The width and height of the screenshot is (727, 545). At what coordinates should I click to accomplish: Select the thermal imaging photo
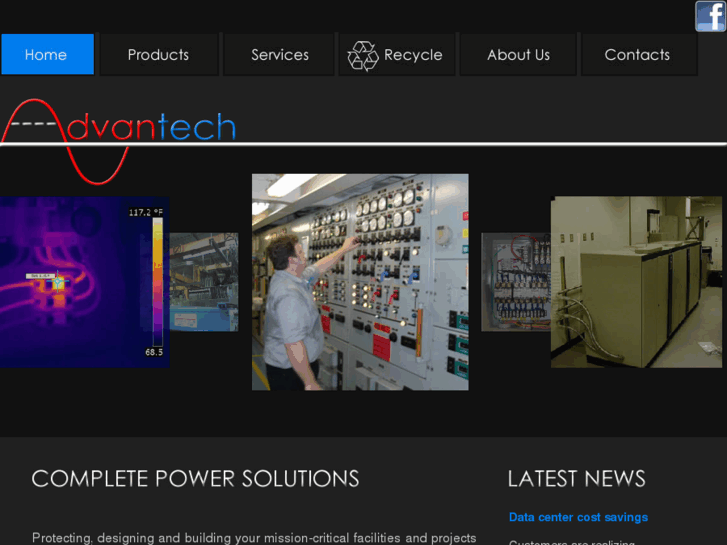click(84, 282)
